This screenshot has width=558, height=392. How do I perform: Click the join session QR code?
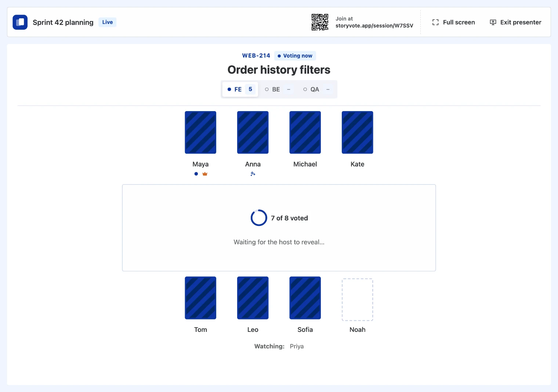click(320, 22)
